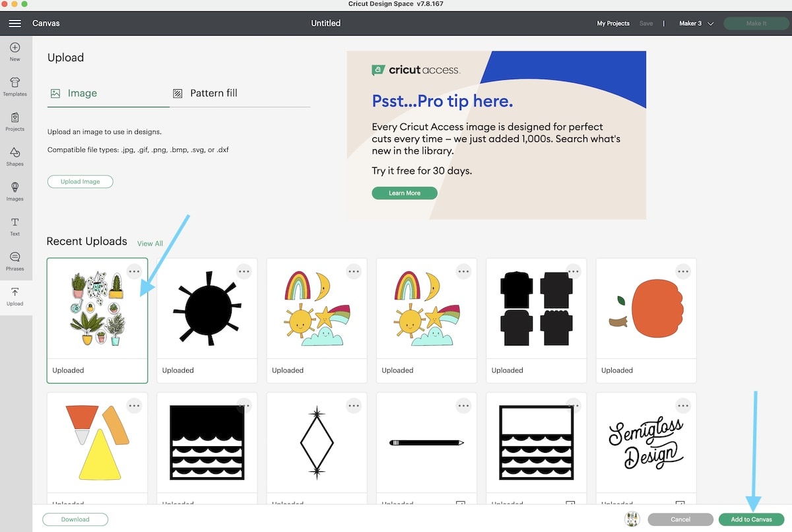Select the plant stickers uploaded image
792x532 pixels.
coord(97,320)
